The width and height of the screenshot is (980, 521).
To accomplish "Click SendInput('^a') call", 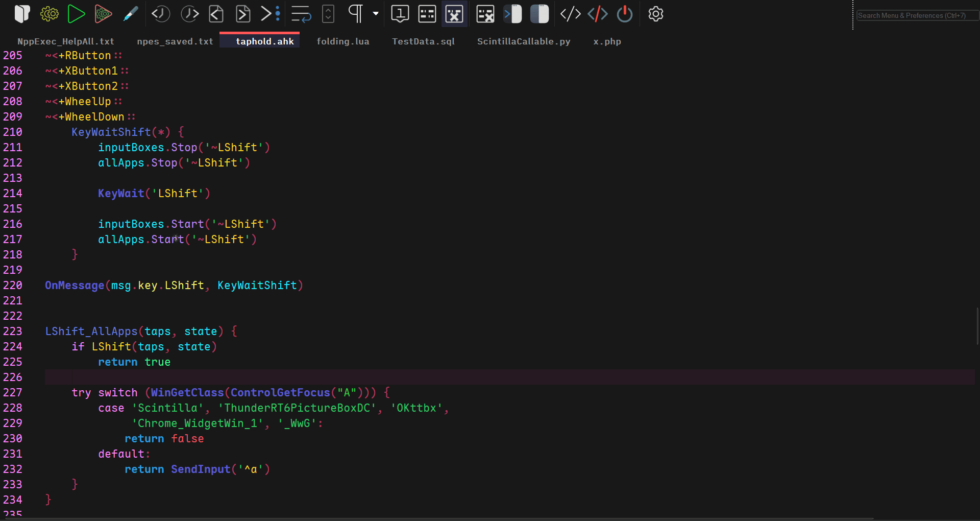I will coord(220,469).
